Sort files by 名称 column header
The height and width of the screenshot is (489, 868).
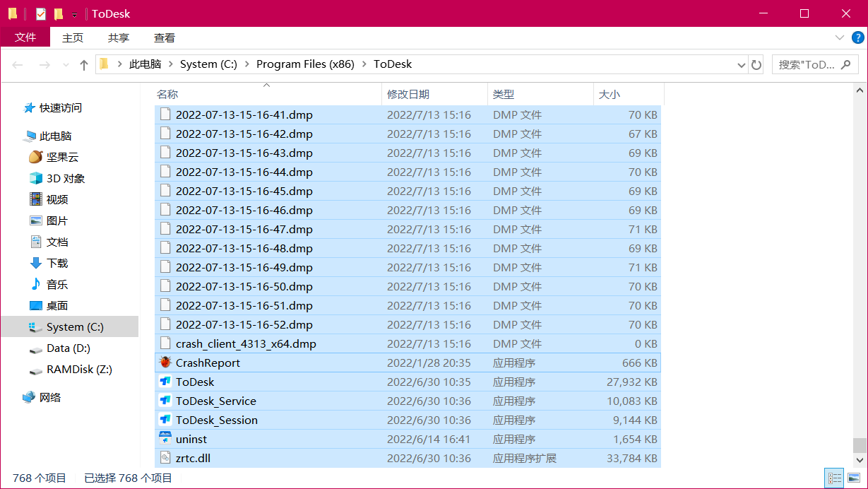pos(268,94)
